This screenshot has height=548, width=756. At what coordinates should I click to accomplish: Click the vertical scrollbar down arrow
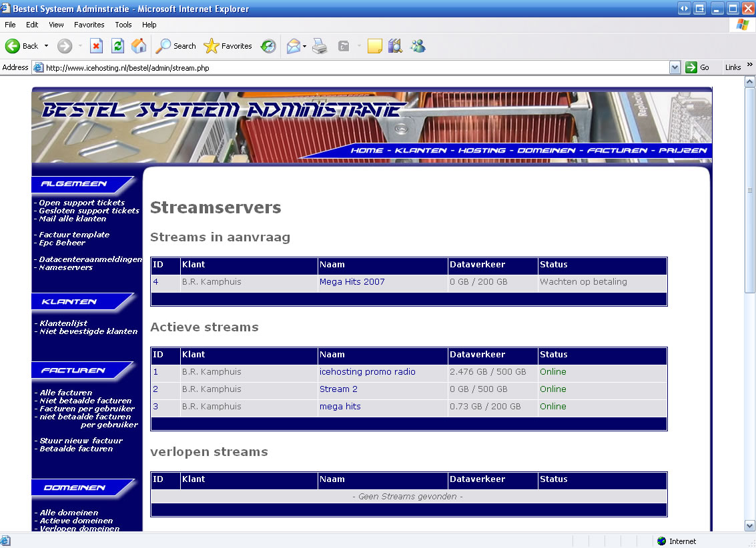point(750,525)
